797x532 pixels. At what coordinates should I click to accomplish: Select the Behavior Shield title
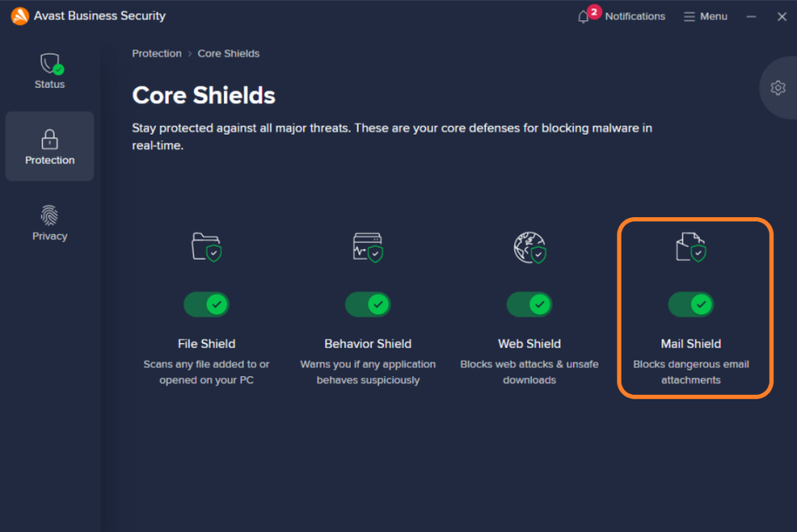pyautogui.click(x=368, y=344)
